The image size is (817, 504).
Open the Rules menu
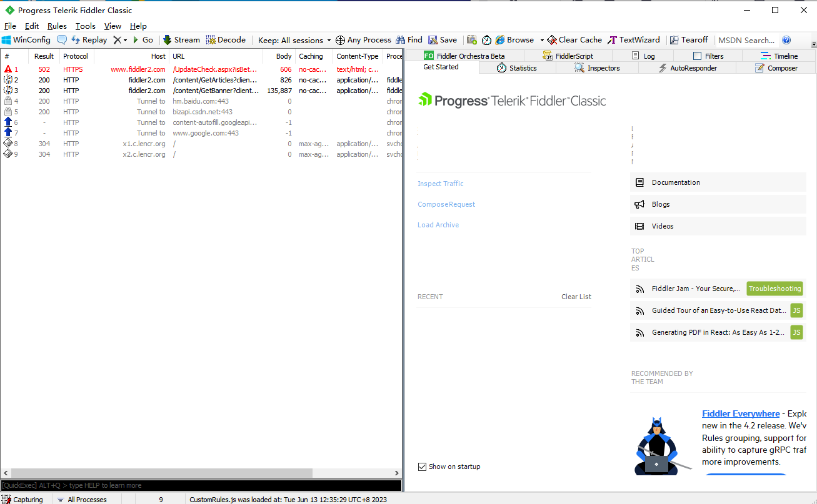click(57, 26)
